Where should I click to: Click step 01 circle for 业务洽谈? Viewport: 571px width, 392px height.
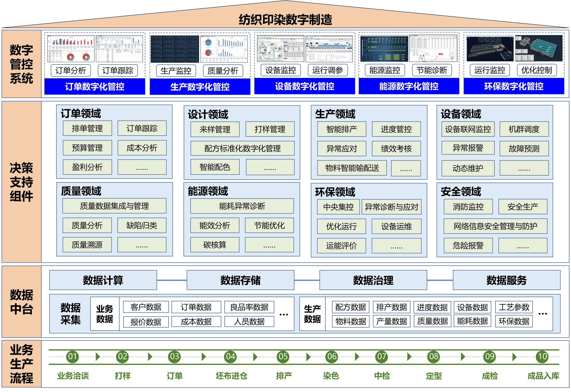(x=73, y=357)
